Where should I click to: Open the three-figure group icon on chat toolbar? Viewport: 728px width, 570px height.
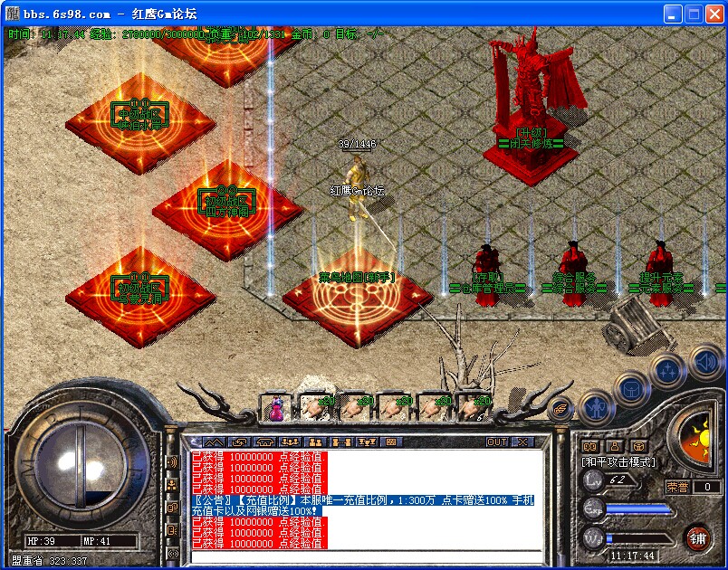point(291,442)
